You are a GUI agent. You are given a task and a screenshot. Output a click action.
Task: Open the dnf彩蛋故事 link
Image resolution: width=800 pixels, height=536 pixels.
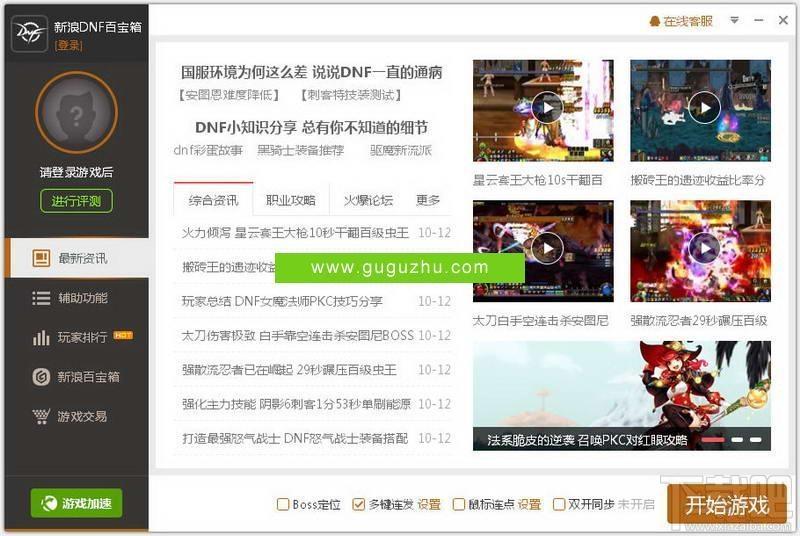pos(208,150)
